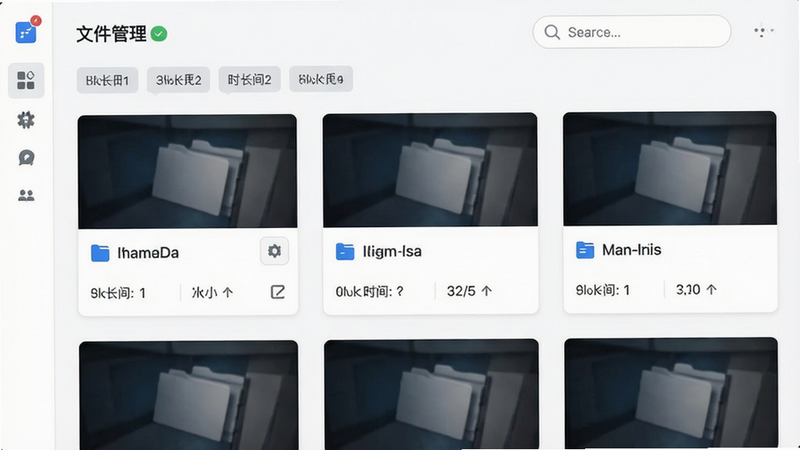The width and height of the screenshot is (800, 450).
Task: Open the gear button on IhameDa card
Action: [x=274, y=251]
